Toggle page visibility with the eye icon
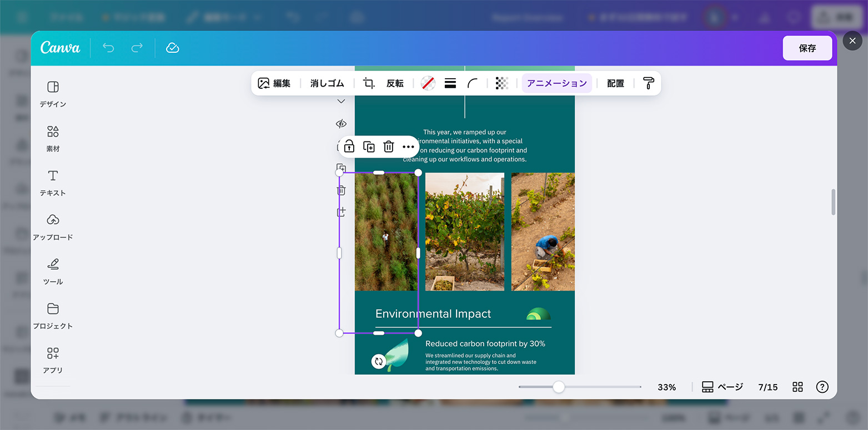 click(x=341, y=123)
